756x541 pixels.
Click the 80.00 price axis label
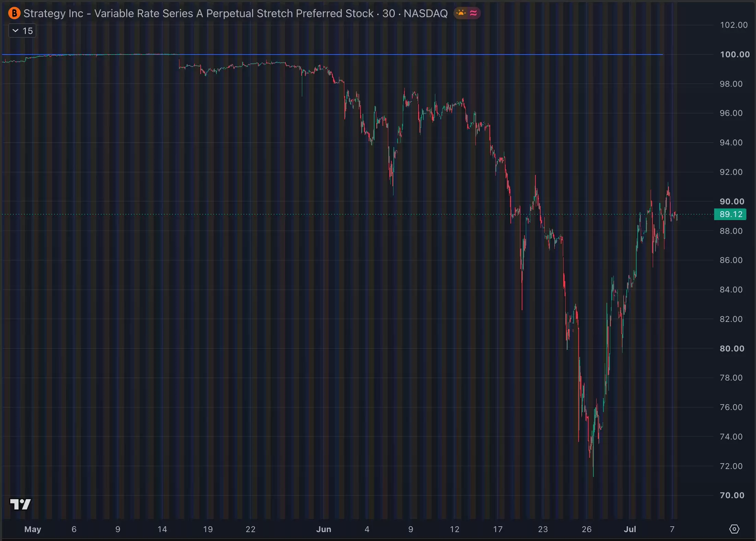click(732, 349)
